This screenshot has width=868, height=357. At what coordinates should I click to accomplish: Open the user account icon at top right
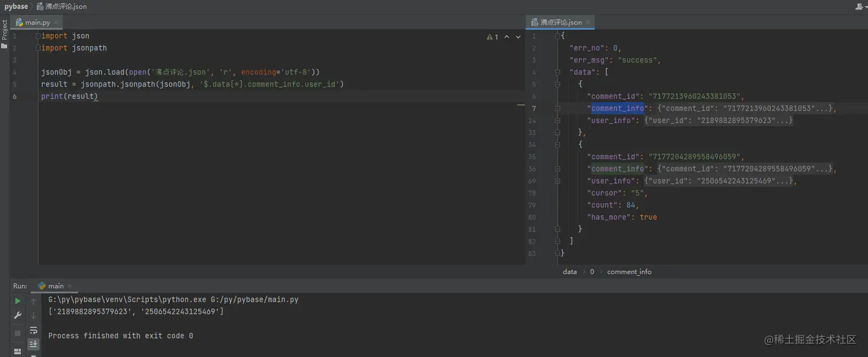click(859, 6)
